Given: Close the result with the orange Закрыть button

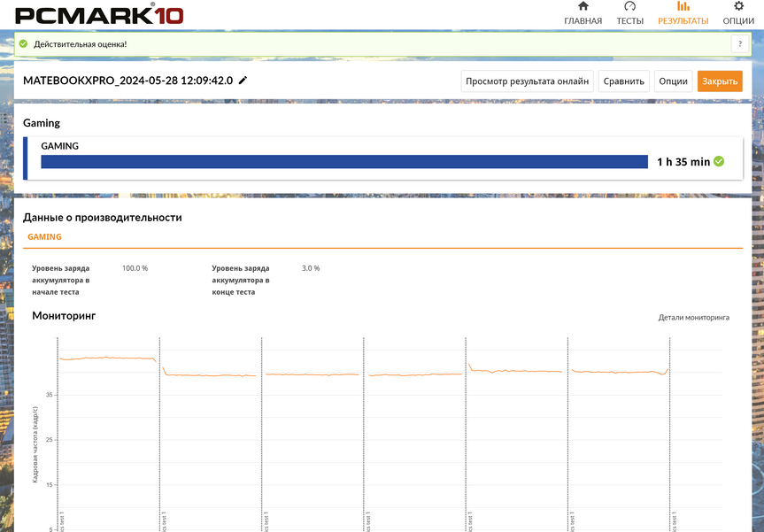Looking at the screenshot, I should [x=719, y=81].
